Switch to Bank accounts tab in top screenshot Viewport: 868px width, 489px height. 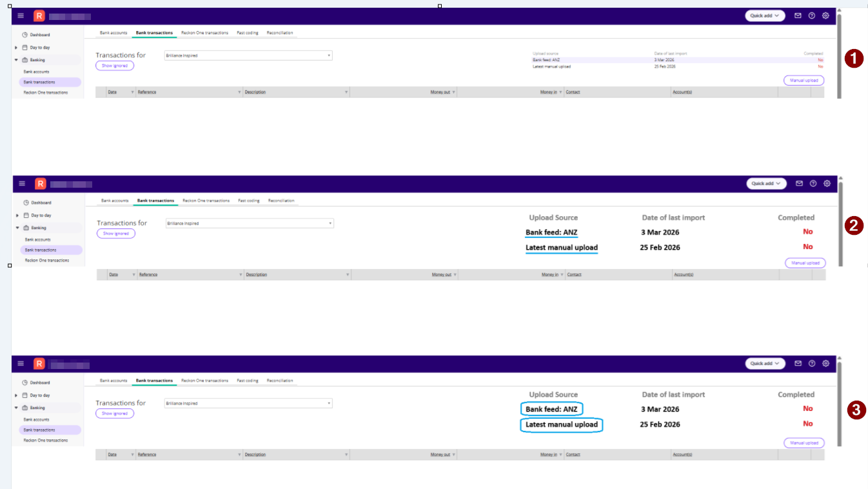point(113,33)
